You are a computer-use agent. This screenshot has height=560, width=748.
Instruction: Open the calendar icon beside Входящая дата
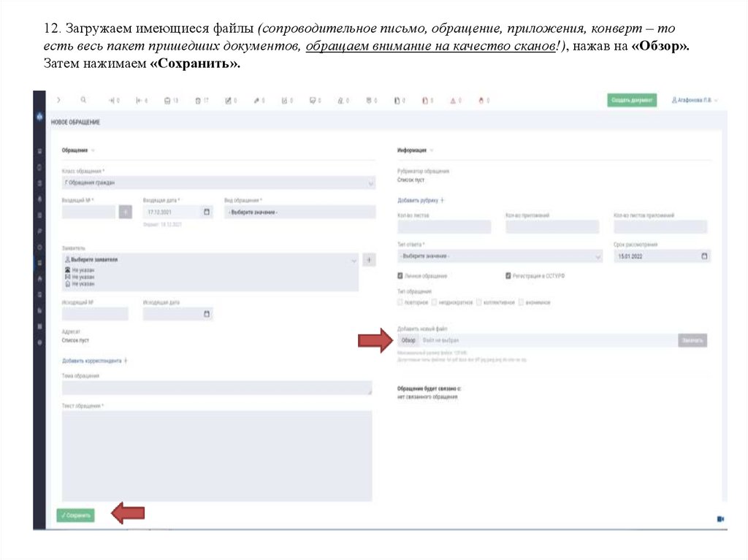coord(207,211)
